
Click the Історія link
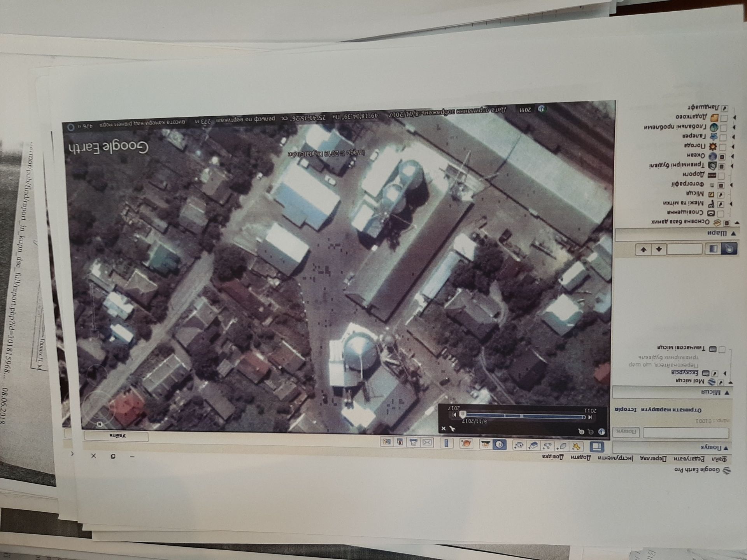click(x=626, y=409)
